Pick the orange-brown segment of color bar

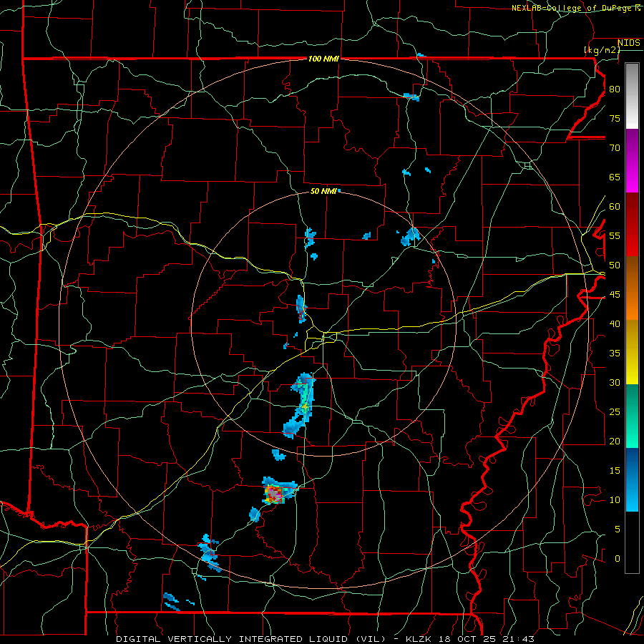[632, 288]
